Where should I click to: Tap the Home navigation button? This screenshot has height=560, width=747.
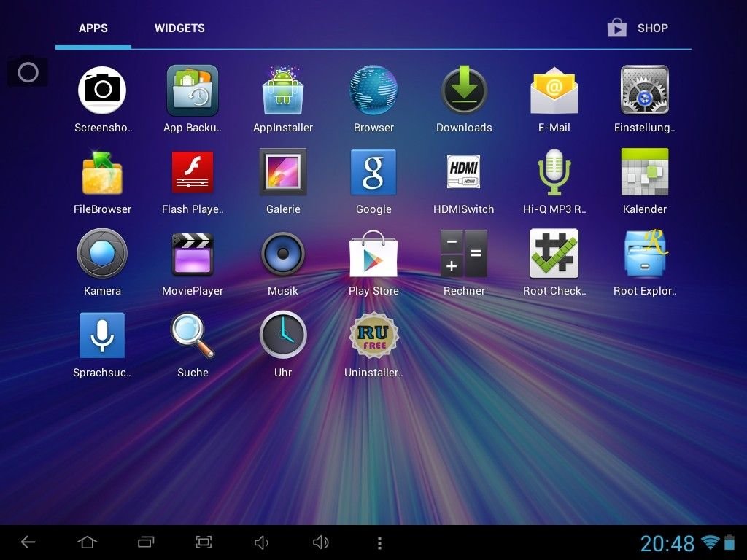click(88, 542)
